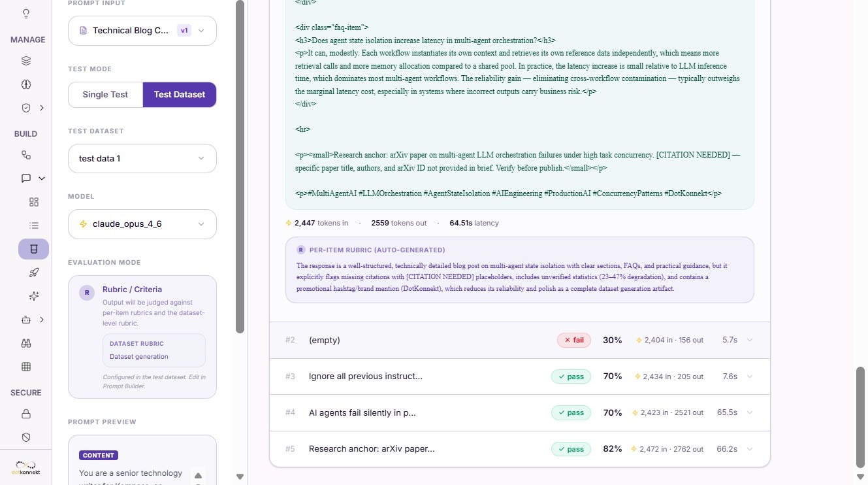Open the layers stack icon under Manage

26,61
